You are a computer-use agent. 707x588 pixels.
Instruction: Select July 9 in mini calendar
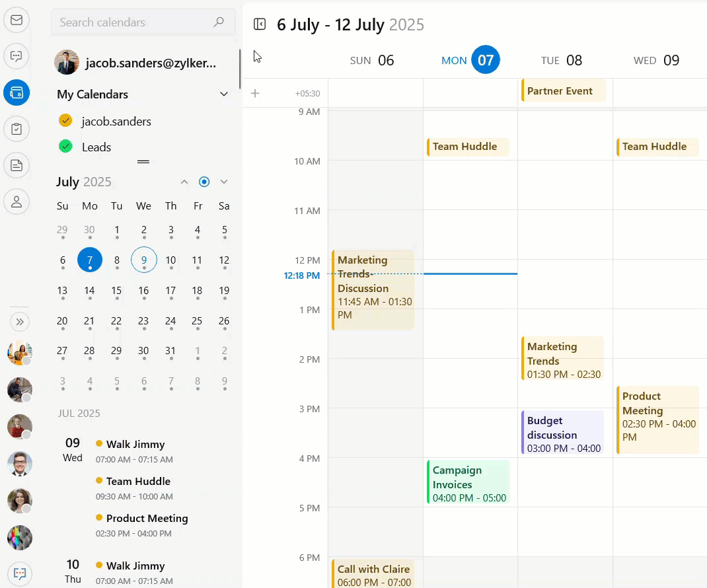(144, 260)
